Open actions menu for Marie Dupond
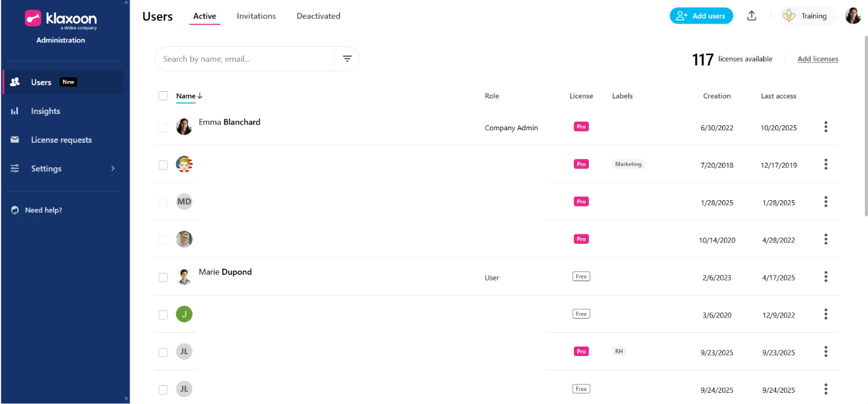 pyautogui.click(x=826, y=277)
